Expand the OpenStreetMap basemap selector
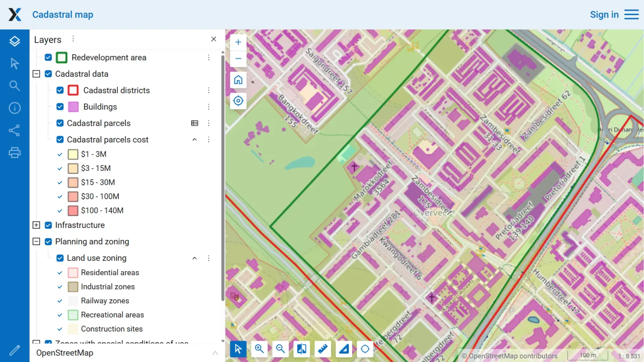 [x=215, y=353]
